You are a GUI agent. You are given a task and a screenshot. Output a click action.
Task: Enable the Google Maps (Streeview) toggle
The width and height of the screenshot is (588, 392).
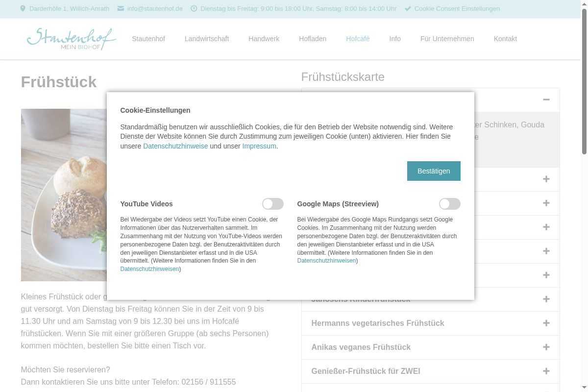[x=449, y=204]
